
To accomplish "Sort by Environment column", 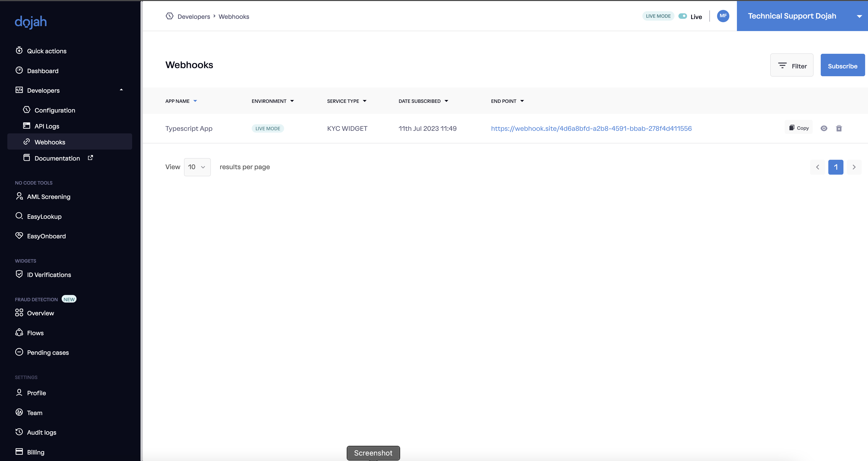I will pyautogui.click(x=273, y=101).
